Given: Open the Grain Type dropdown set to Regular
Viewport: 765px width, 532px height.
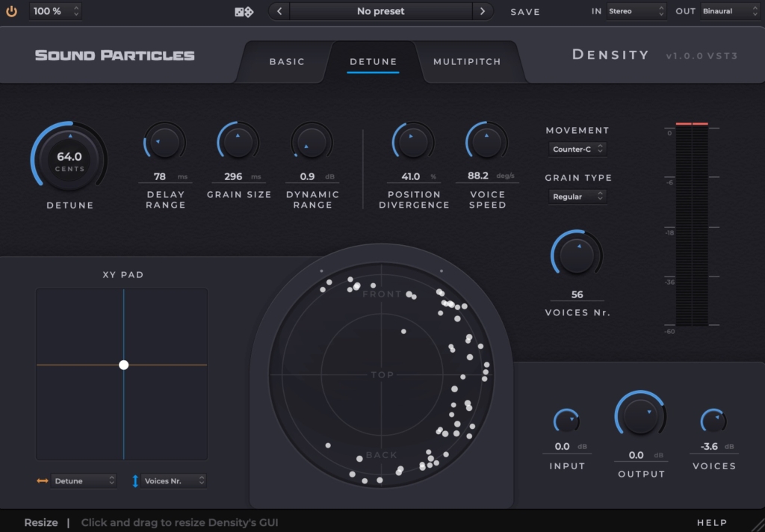Looking at the screenshot, I should (x=577, y=196).
